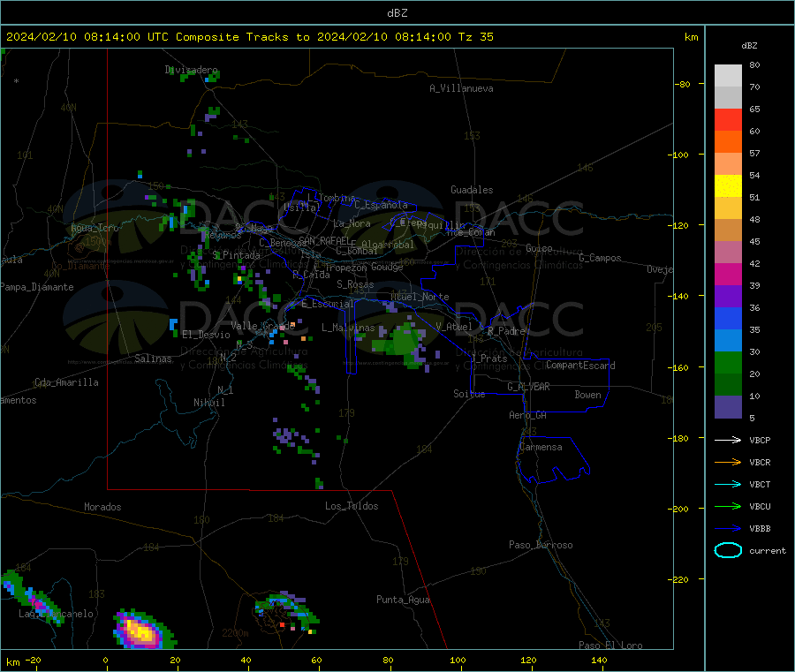Click the 'Salinas' map label

153,359
